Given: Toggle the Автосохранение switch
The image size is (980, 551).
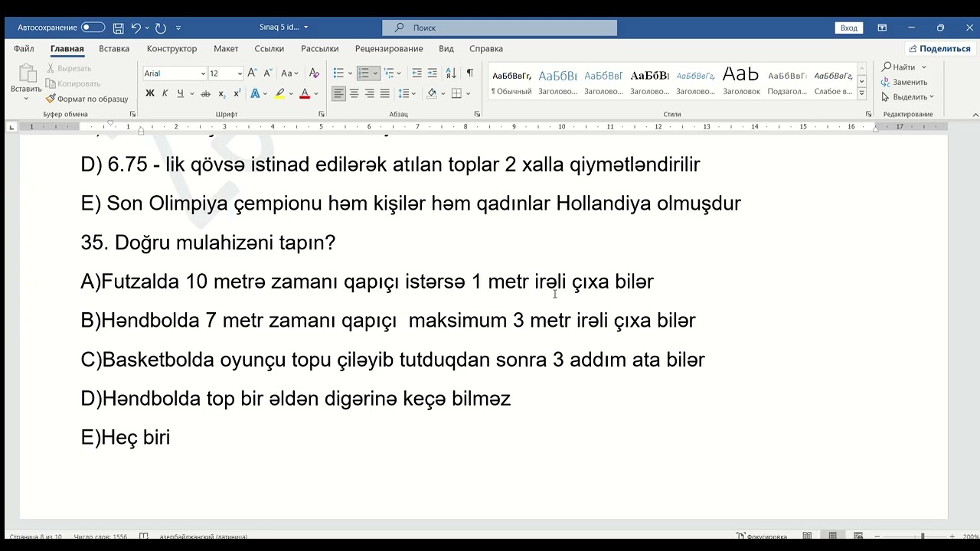Looking at the screenshot, I should click(93, 28).
